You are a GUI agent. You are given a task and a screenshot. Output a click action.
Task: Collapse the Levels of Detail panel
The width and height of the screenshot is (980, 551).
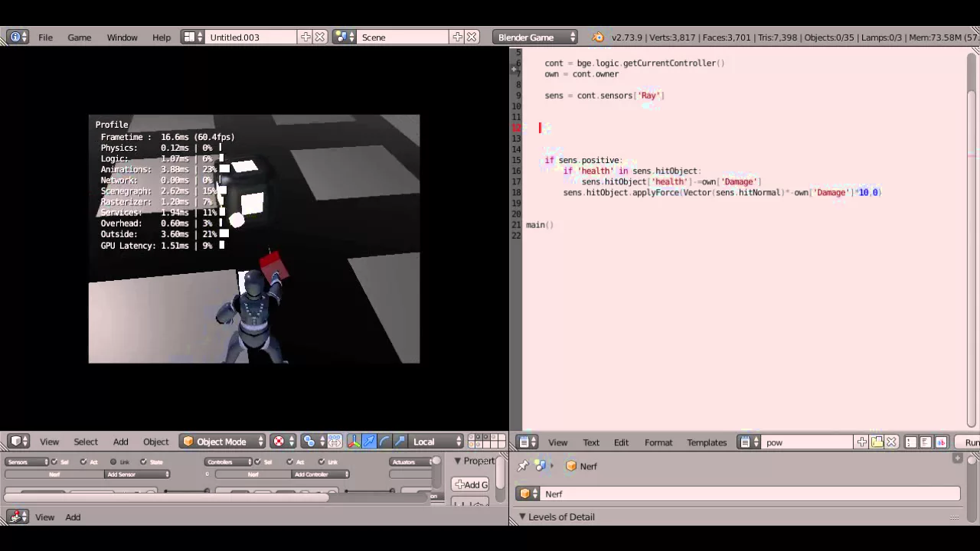(522, 517)
